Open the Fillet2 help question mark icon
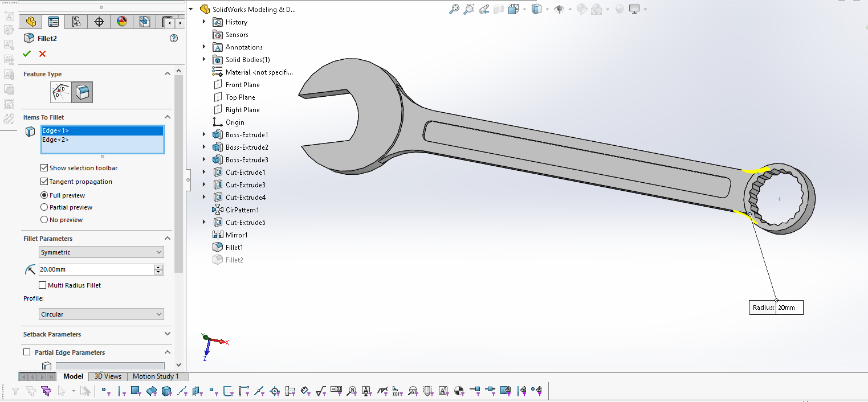 click(174, 38)
